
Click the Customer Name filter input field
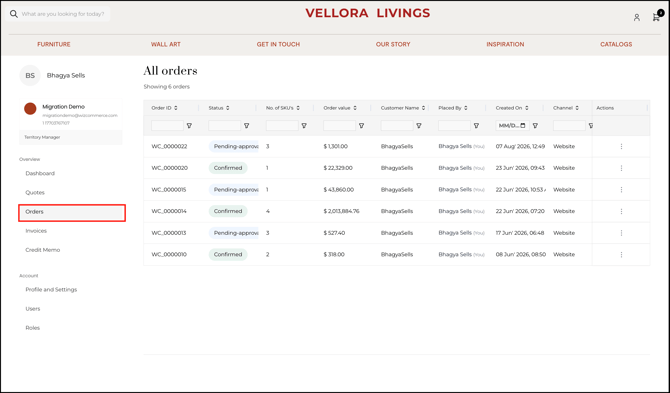coord(397,126)
